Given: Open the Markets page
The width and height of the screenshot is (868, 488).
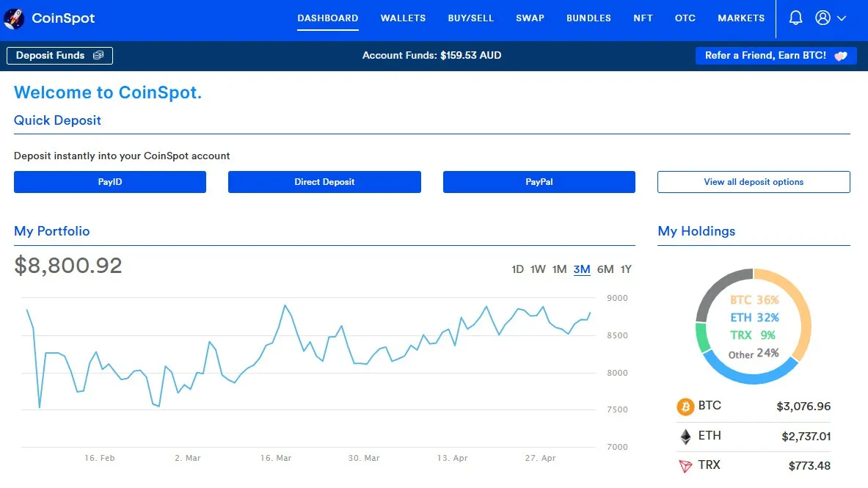Looking at the screenshot, I should 740,18.
